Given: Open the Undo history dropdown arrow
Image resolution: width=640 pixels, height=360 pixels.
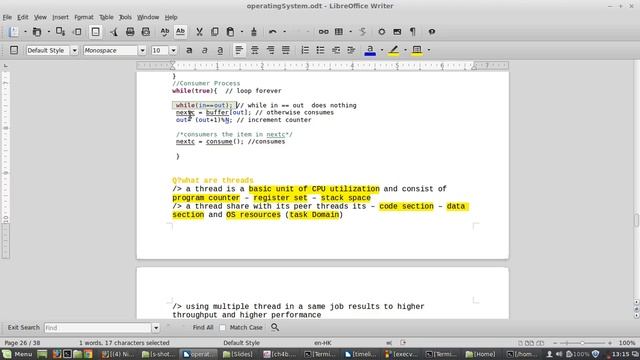Looking at the screenshot, I should point(284,32).
